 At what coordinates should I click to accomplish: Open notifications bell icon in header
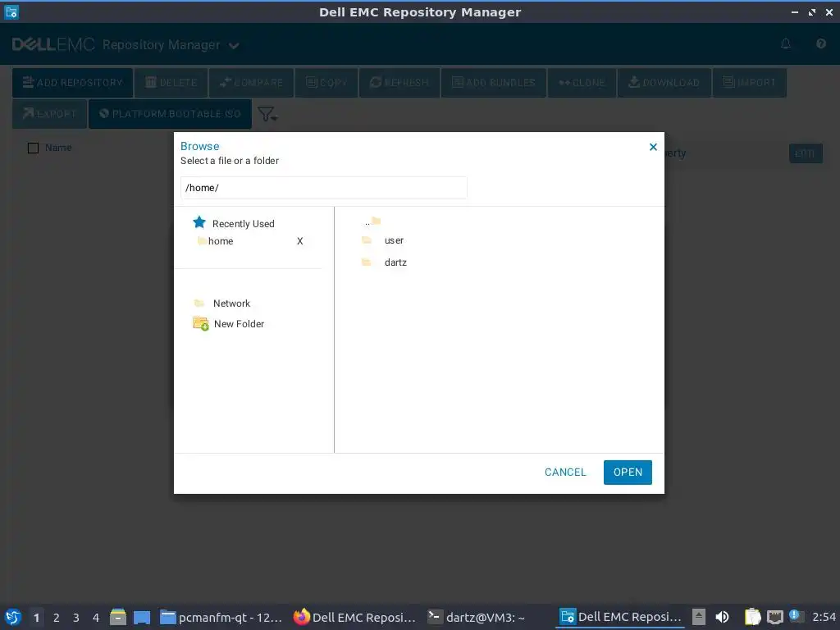(786, 43)
